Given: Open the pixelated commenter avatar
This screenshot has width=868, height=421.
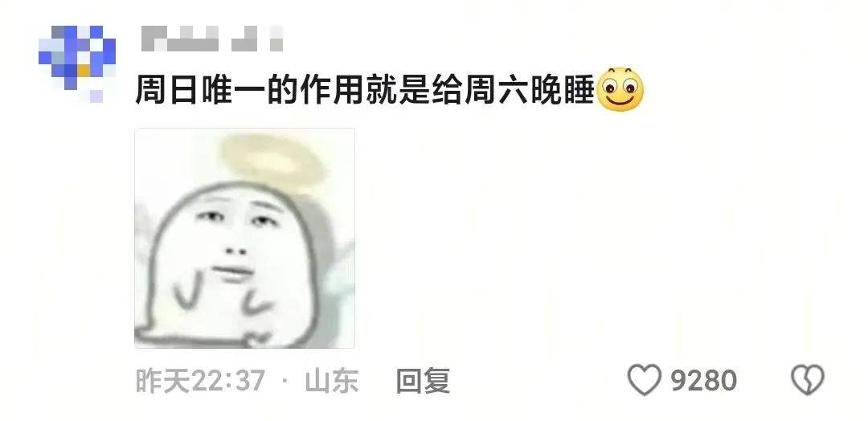Looking at the screenshot, I should point(77,62).
